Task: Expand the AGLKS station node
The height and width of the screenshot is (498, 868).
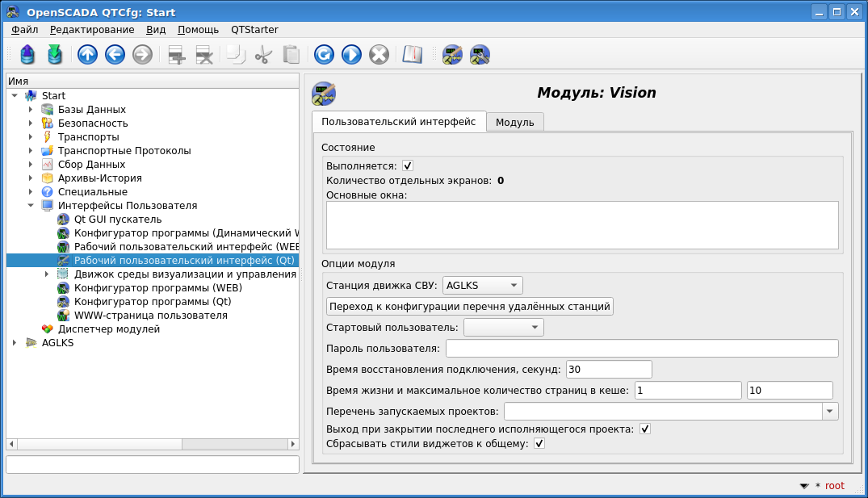Action: (15, 342)
